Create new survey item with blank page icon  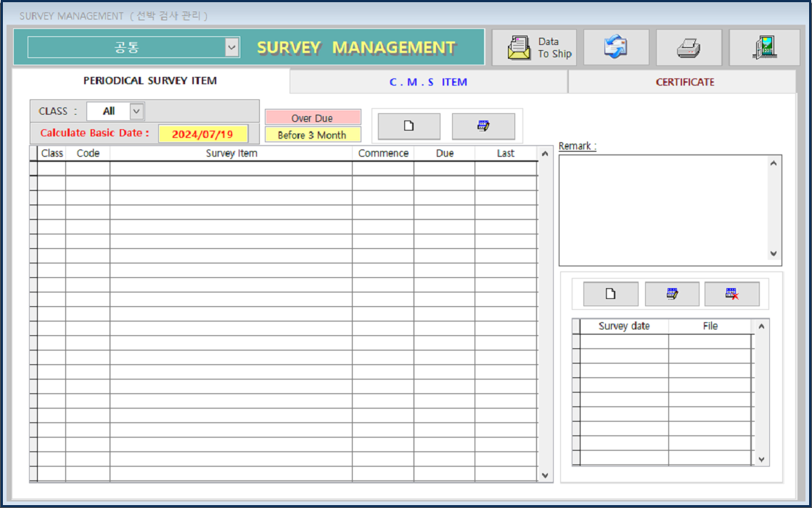(409, 126)
